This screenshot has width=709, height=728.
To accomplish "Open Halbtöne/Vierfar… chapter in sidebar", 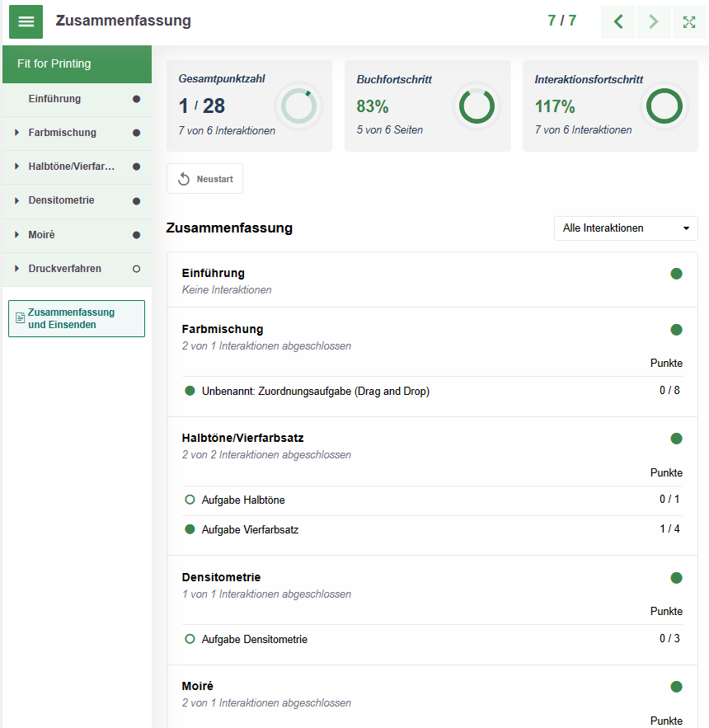I will tap(77, 167).
